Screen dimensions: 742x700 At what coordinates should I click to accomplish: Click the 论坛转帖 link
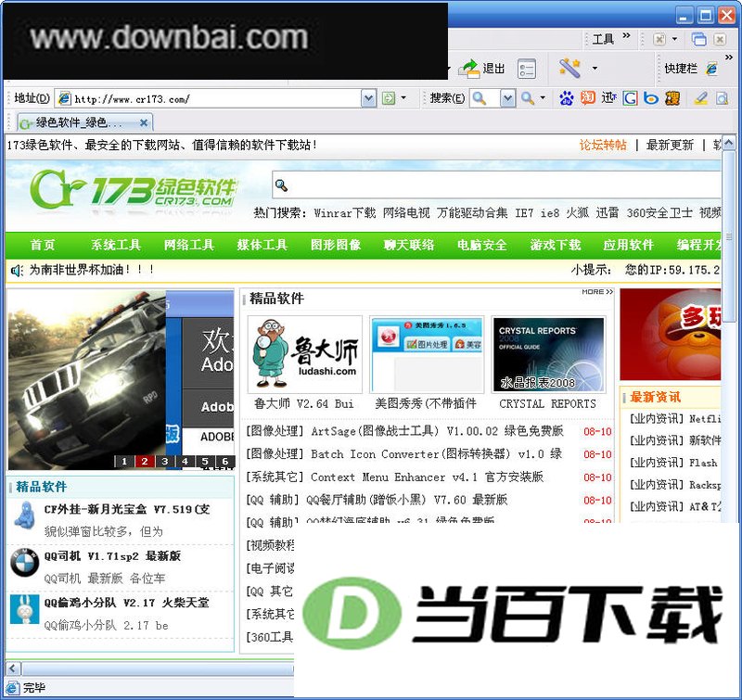point(603,145)
